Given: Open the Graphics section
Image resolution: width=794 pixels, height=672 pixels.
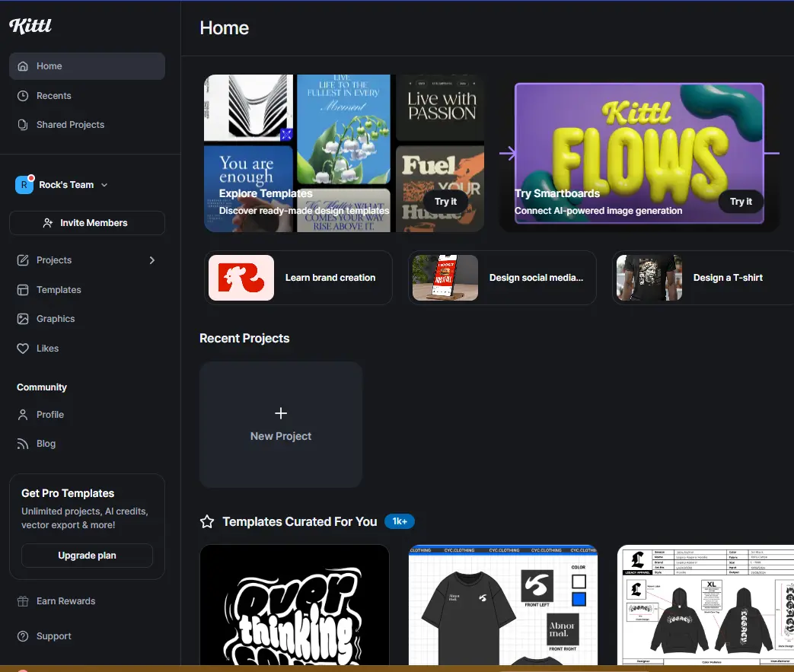Looking at the screenshot, I should 87,319.
